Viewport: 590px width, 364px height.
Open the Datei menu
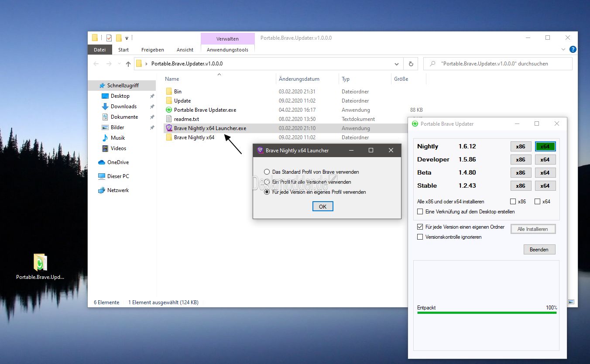pyautogui.click(x=99, y=50)
